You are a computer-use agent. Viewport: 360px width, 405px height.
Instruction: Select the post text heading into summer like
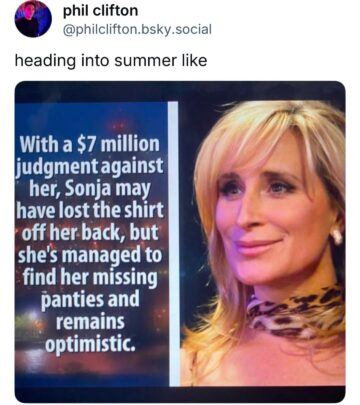111,61
